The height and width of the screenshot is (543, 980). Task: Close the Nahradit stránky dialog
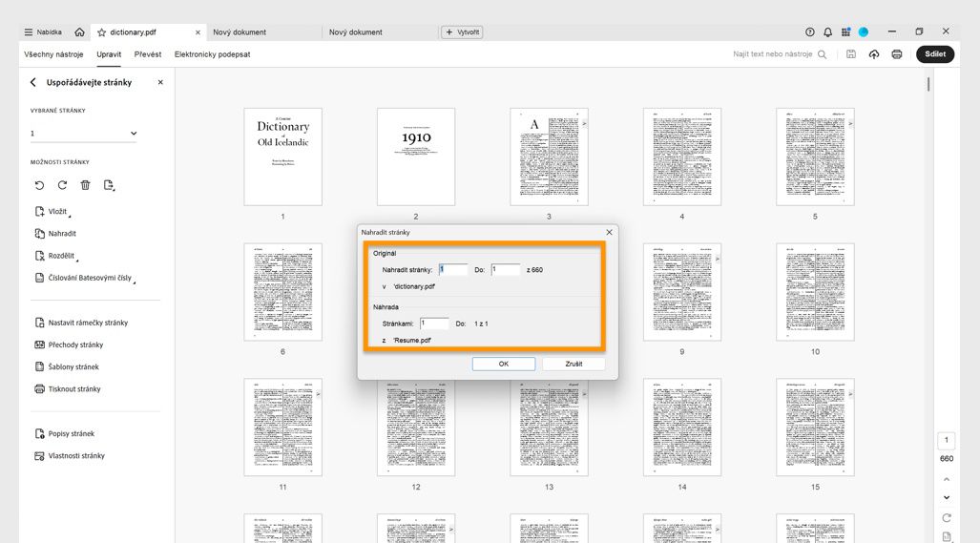610,233
